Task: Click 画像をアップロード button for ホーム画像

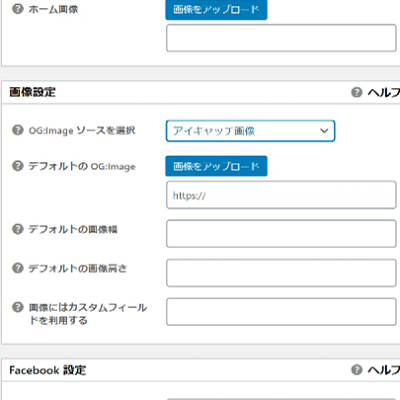Action: point(216,10)
